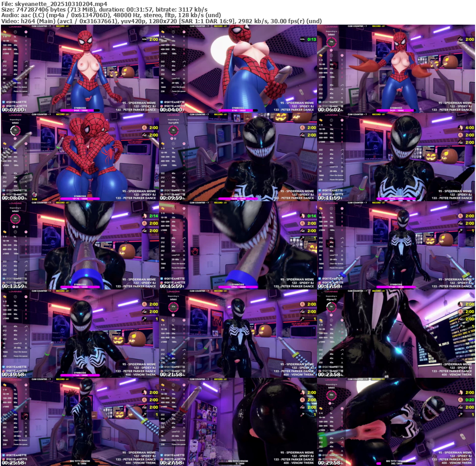Open the frame thumbnail stamped 00:15:59
The height and width of the screenshot is (466, 476).
pos(238,245)
